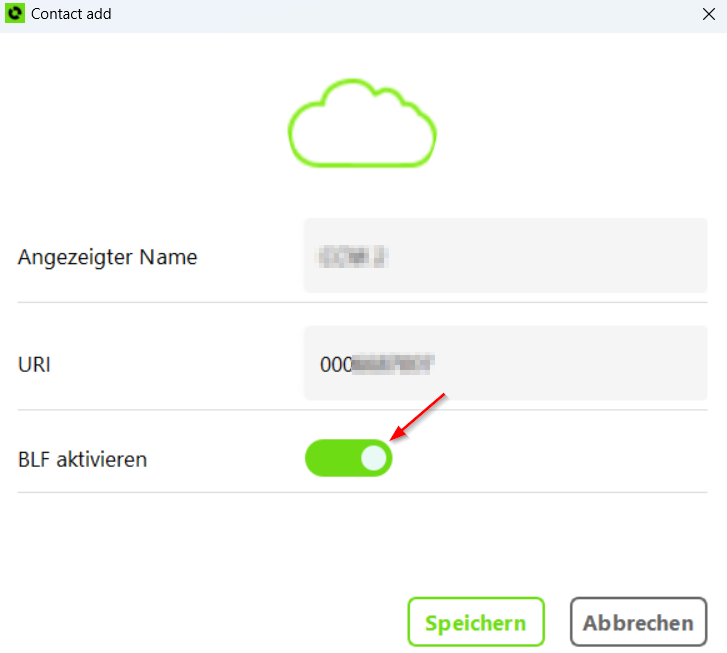The width and height of the screenshot is (727, 653).
Task: Click the URI label text
Action: click(34, 365)
